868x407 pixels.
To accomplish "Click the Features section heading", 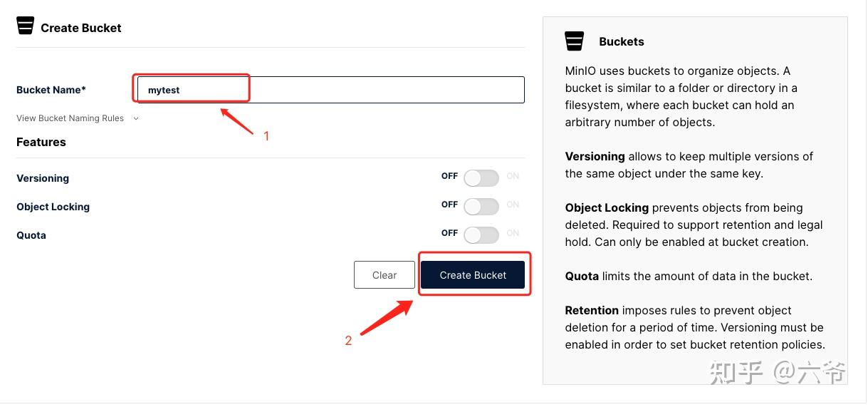I will pyautogui.click(x=41, y=142).
